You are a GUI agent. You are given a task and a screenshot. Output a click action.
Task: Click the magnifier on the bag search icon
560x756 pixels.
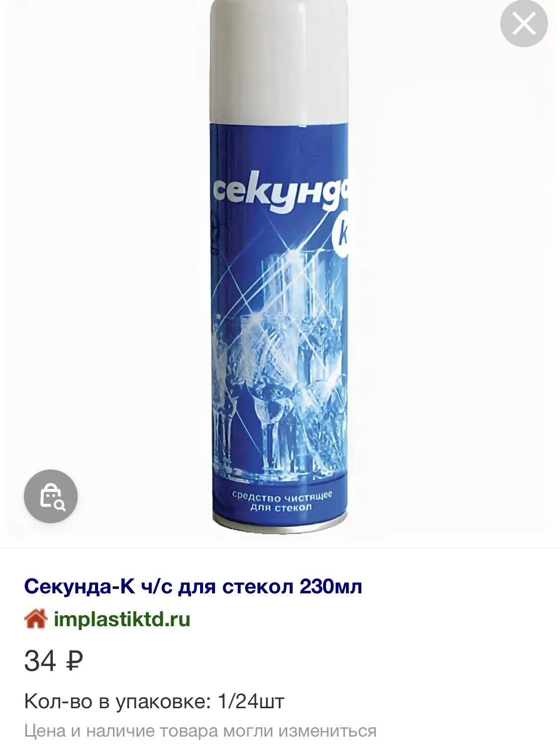point(60,506)
